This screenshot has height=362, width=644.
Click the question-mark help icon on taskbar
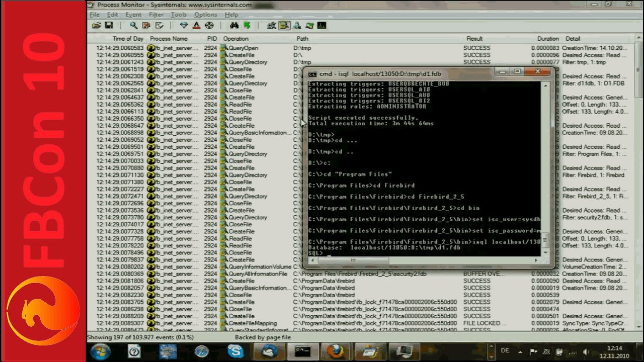tap(134, 351)
